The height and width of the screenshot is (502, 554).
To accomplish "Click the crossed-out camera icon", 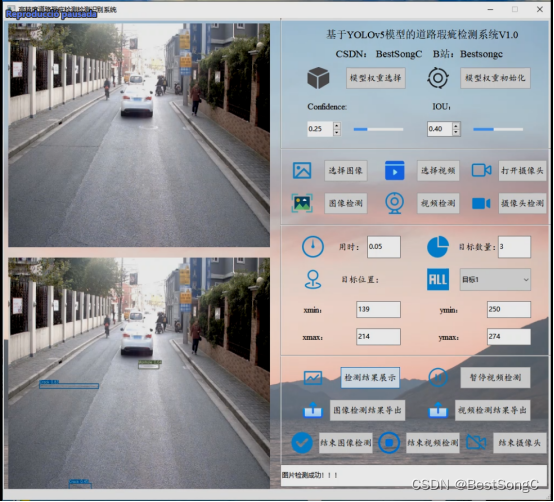I will coord(476,442).
